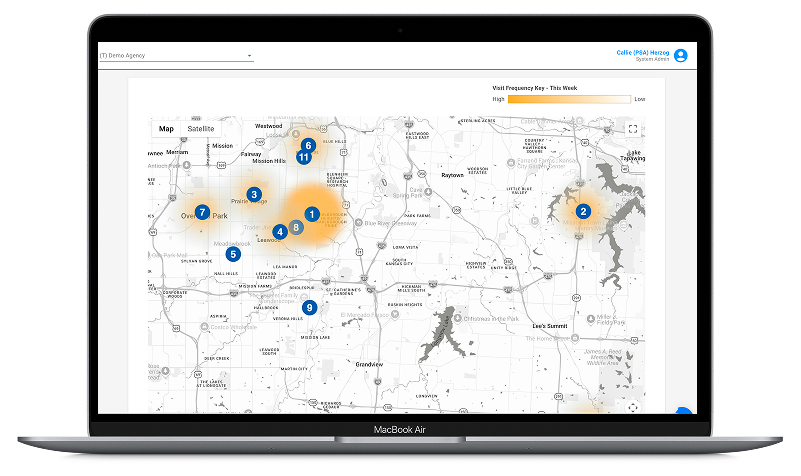Select map marker number 4
Viewport: 801px width, 476px height.
pos(279,232)
